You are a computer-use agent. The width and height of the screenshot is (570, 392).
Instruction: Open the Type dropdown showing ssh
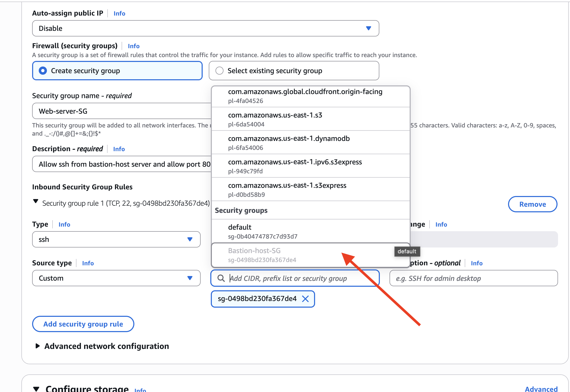coord(116,239)
